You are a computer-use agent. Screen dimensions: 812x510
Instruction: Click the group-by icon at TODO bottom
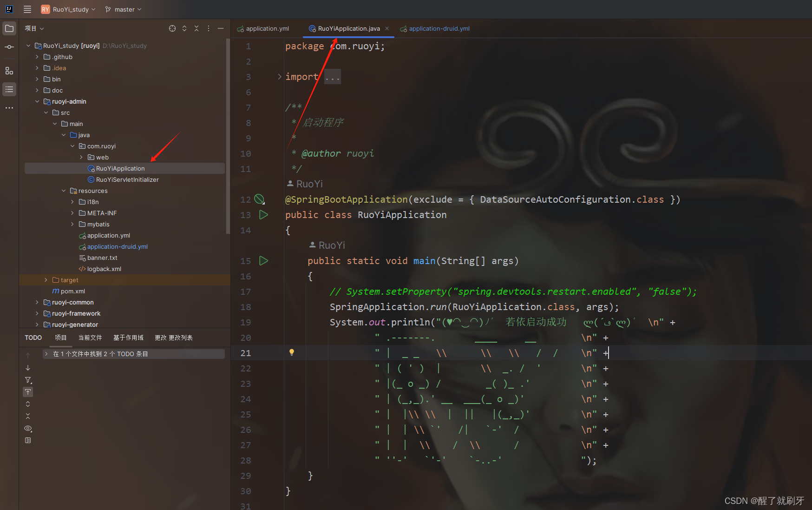(x=28, y=440)
